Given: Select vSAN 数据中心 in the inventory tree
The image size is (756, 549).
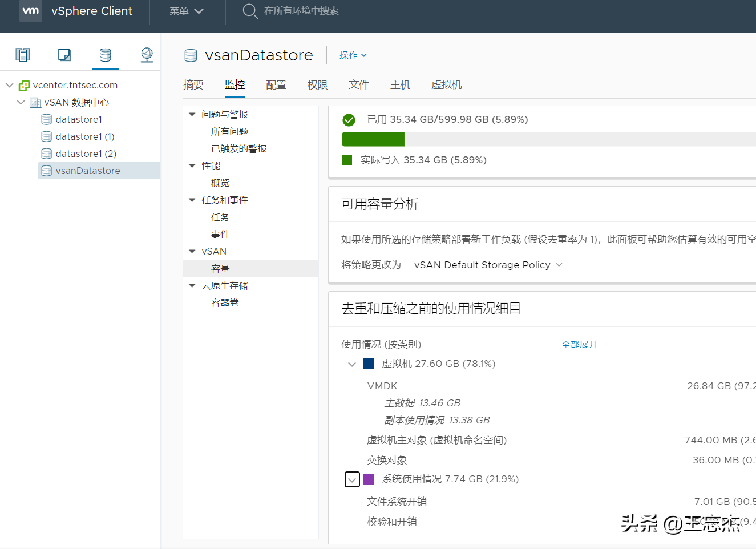Looking at the screenshot, I should (x=76, y=102).
